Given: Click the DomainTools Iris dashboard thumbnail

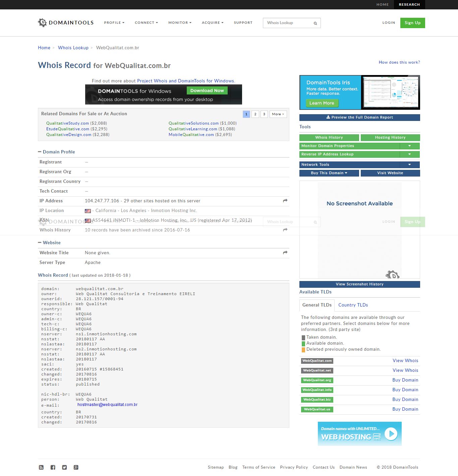Looking at the screenshot, I should click(391, 92).
